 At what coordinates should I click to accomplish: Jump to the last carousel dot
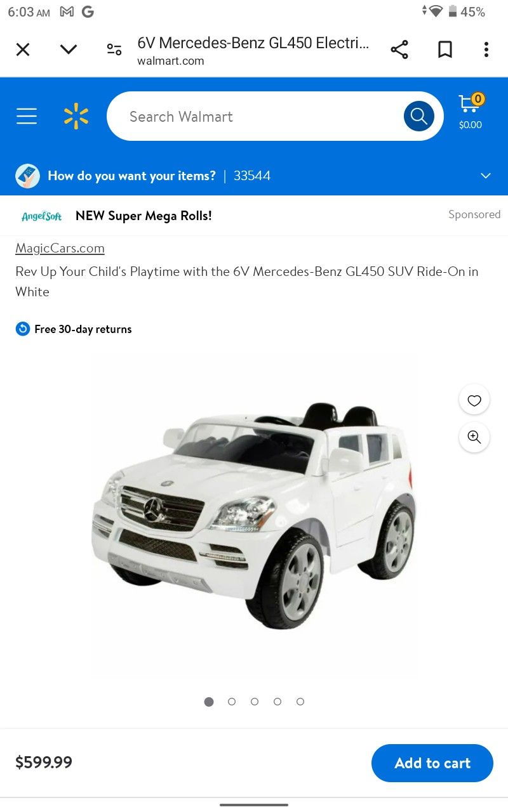pos(300,702)
